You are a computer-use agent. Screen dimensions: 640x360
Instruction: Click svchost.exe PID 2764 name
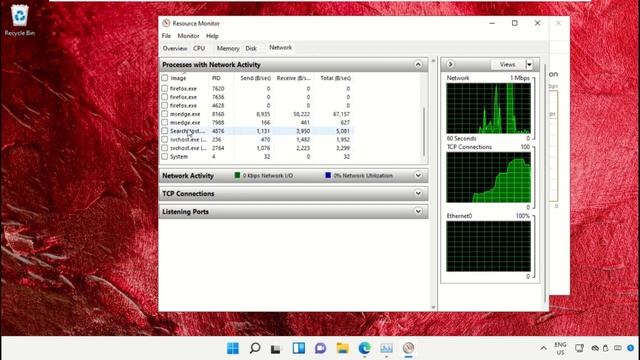tap(188, 148)
